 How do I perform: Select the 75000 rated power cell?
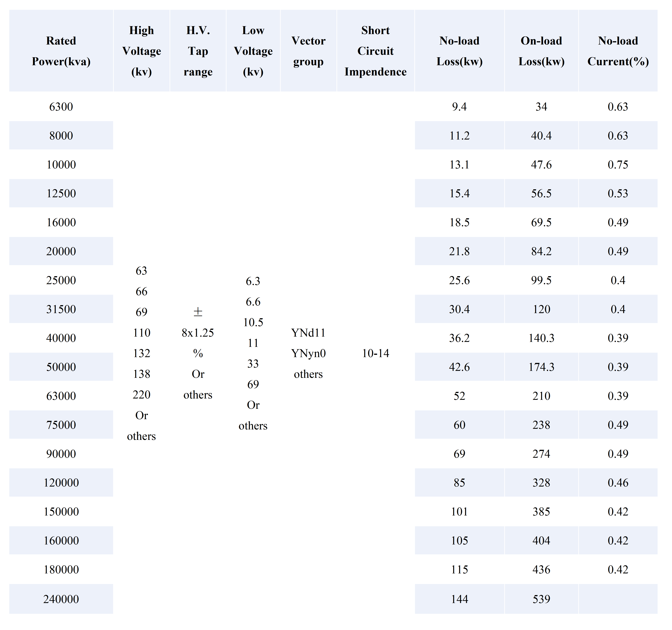point(61,425)
